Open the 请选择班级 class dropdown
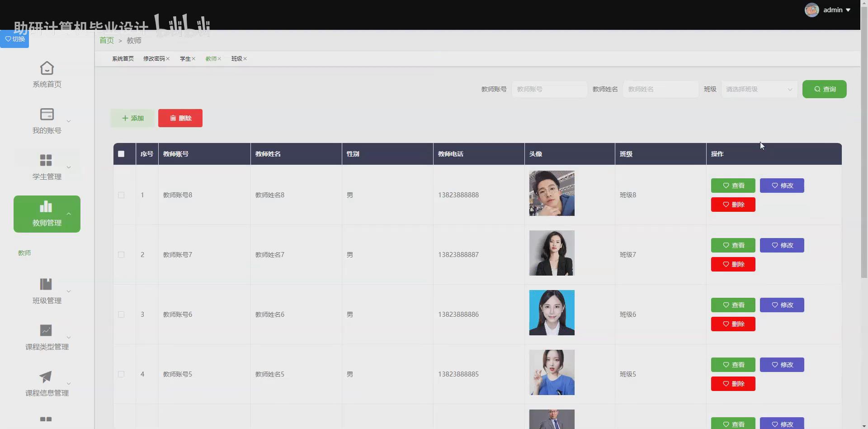 pos(759,89)
